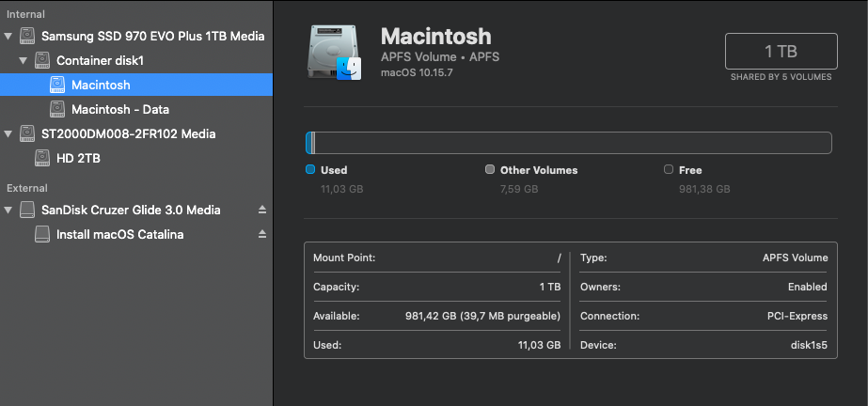Viewport: 868px width, 406px height.
Task: Click the Other Volumes legend label
Action: click(539, 170)
